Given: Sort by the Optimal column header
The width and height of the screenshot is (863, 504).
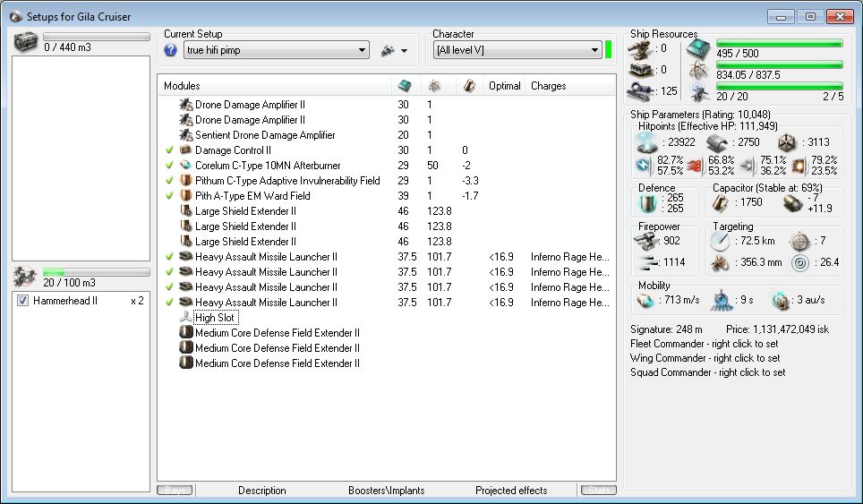Looking at the screenshot, I should (504, 86).
